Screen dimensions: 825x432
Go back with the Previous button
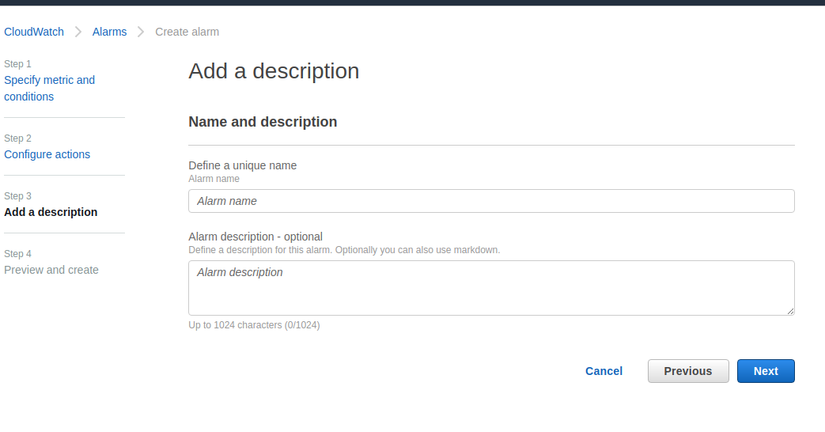pos(688,371)
